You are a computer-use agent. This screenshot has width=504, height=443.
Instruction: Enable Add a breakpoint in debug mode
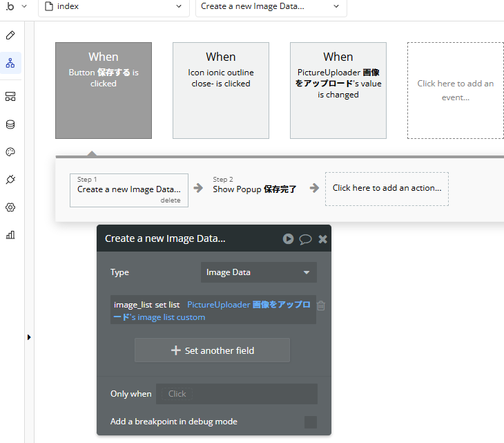[311, 422]
